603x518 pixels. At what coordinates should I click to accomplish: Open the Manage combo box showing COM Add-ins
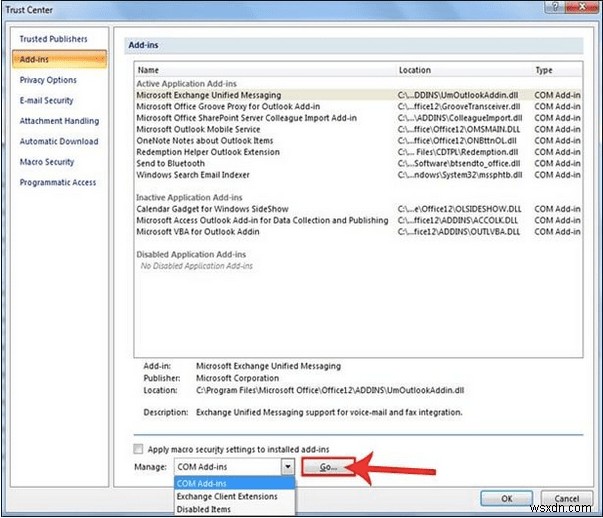(234, 467)
